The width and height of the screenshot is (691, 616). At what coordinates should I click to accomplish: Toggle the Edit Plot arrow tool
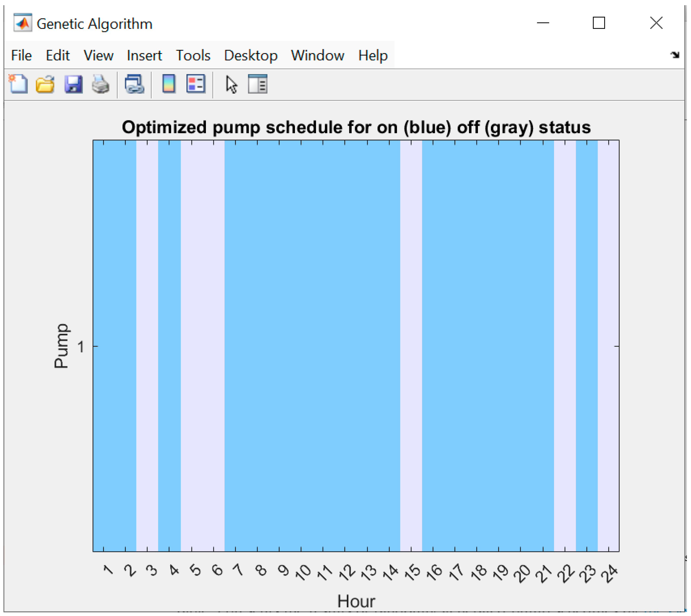coord(232,84)
